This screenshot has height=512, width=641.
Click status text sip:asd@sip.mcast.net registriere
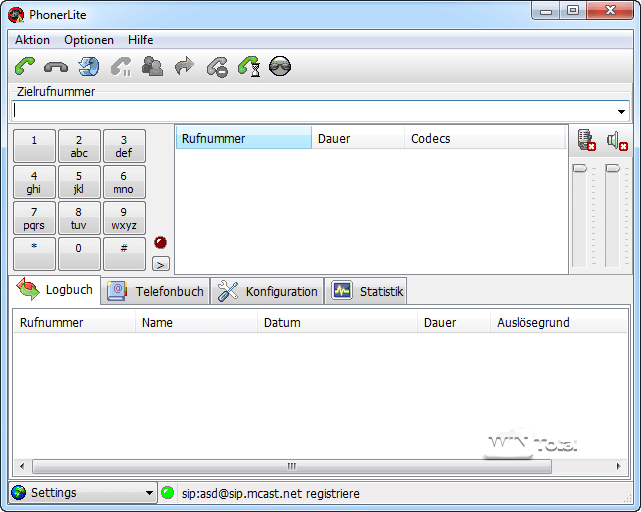pyautogui.click(x=271, y=493)
